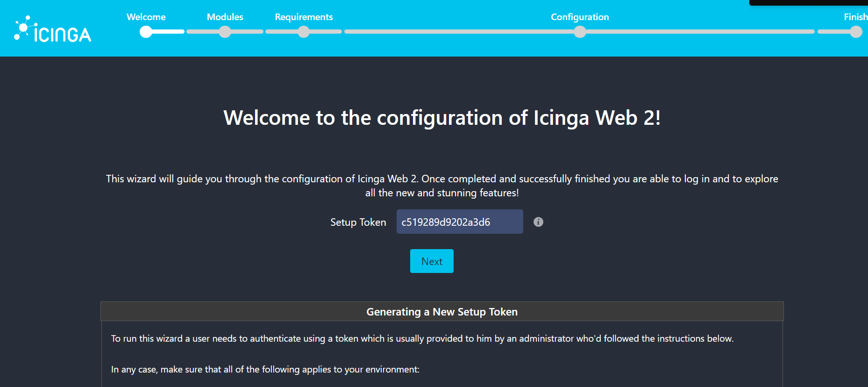Image resolution: width=868 pixels, height=387 pixels.
Task: Click progress bar between Modules and Requirements
Action: [x=264, y=32]
